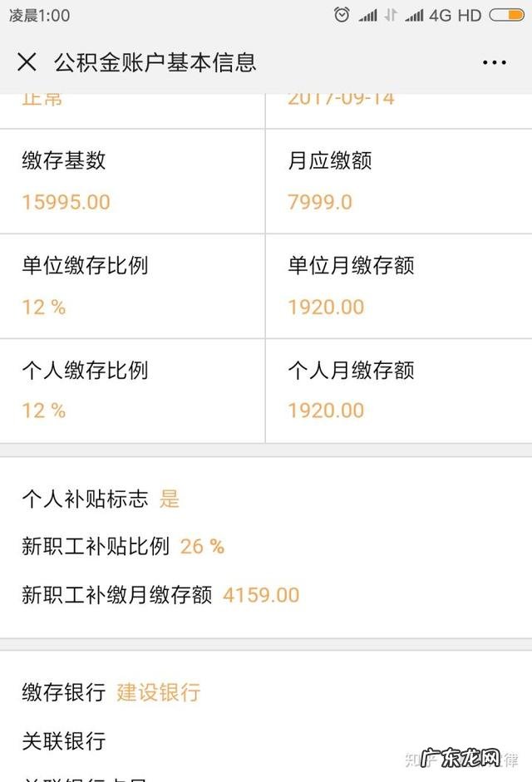Tap the alarm clock status bar icon
This screenshot has height=782, width=532.
coord(339,13)
